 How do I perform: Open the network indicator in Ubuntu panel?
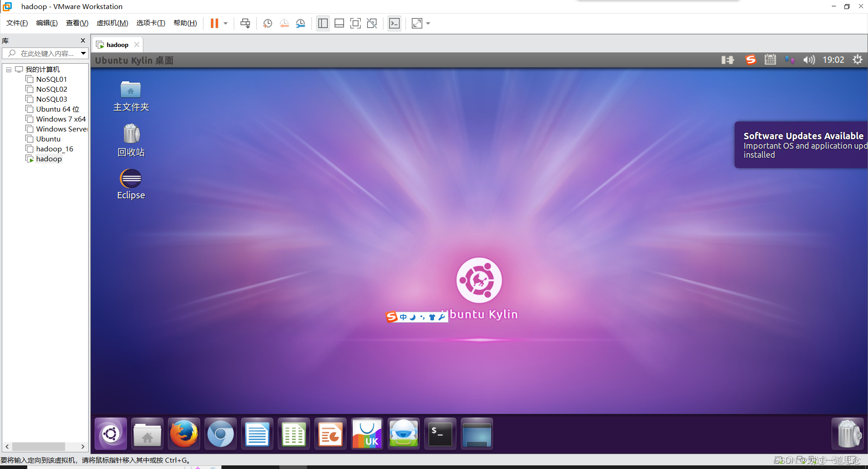coord(789,60)
